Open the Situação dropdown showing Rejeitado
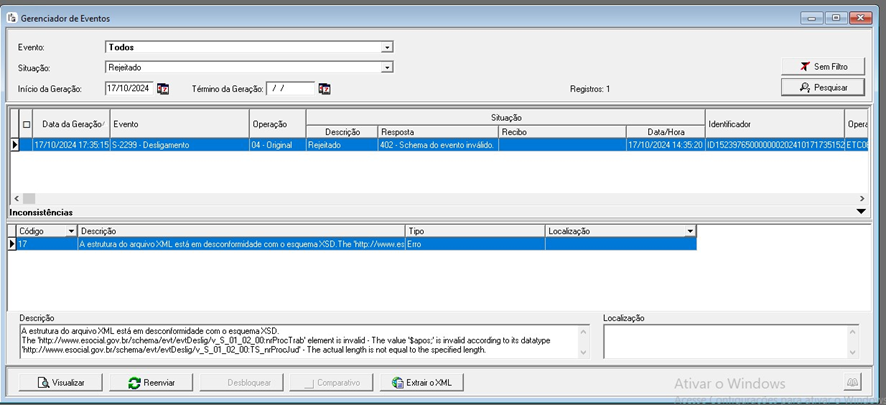 tap(386, 67)
